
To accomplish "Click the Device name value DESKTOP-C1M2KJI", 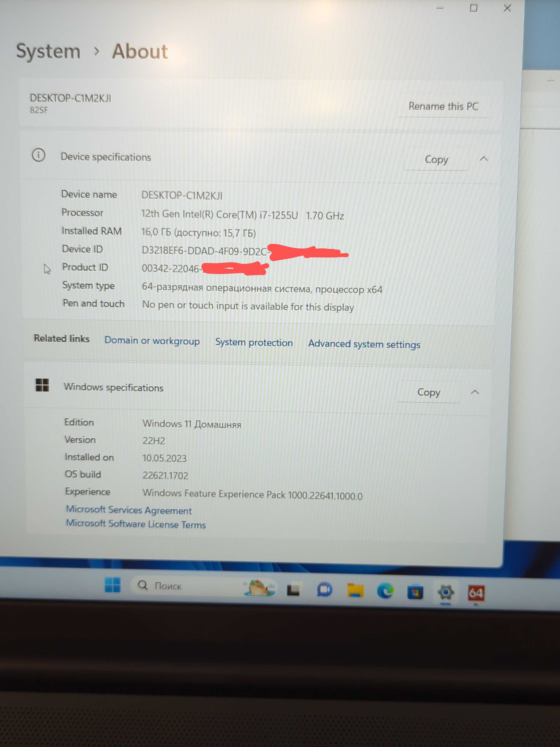I will pyautogui.click(x=182, y=195).
